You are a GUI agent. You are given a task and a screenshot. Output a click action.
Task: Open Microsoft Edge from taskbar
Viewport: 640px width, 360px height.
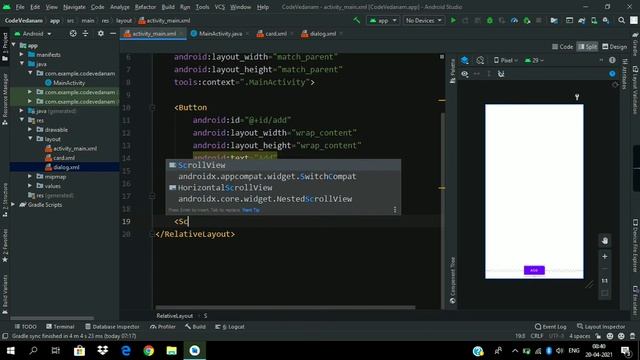point(126,351)
